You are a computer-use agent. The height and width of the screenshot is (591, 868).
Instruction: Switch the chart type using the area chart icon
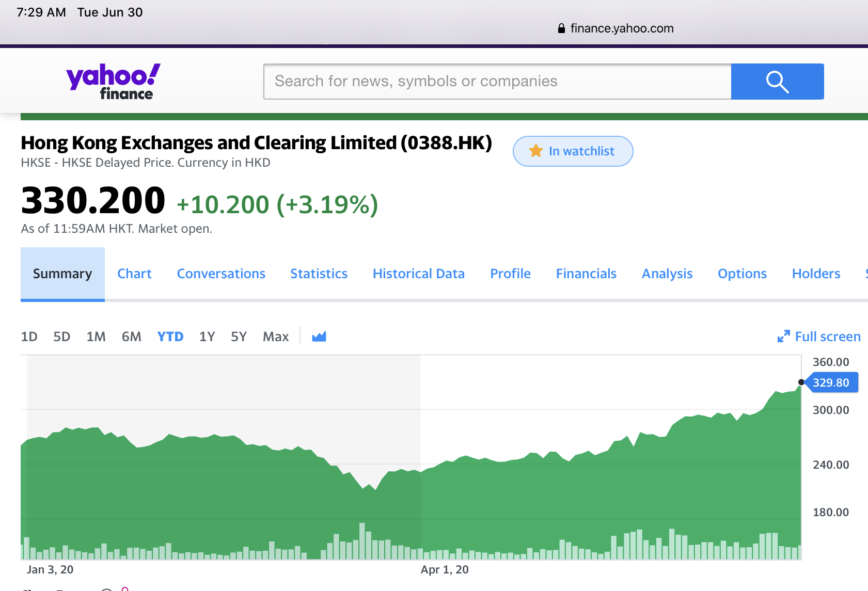[x=319, y=337]
